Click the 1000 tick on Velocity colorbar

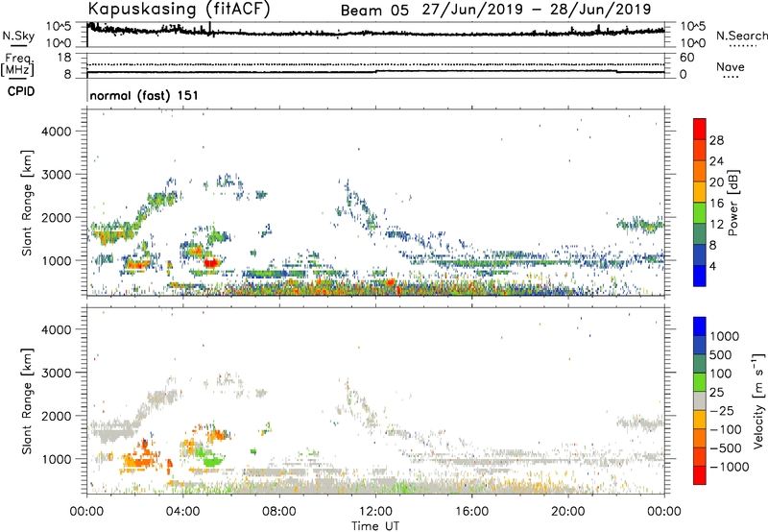(725, 336)
